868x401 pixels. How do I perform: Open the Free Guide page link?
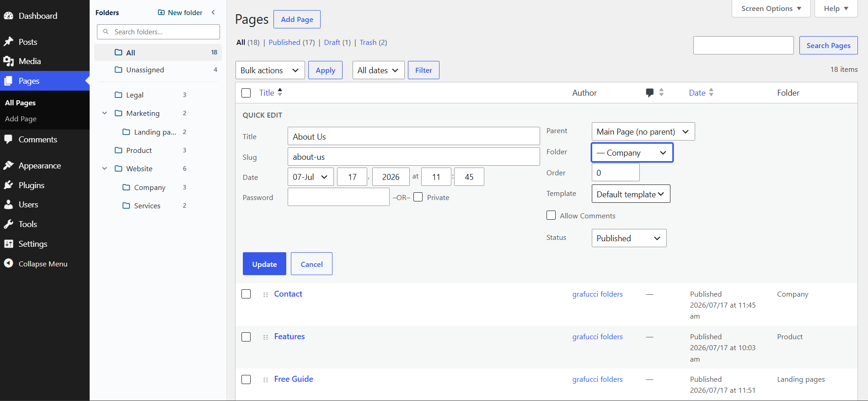(294, 379)
